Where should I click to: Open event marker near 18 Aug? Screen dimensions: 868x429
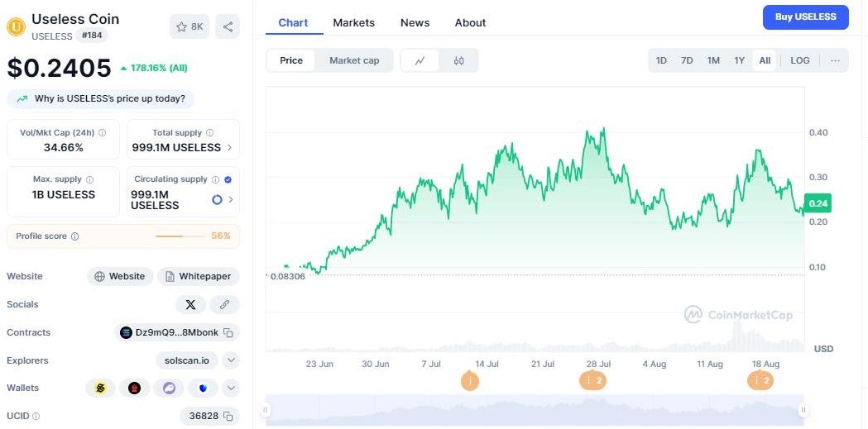point(760,381)
